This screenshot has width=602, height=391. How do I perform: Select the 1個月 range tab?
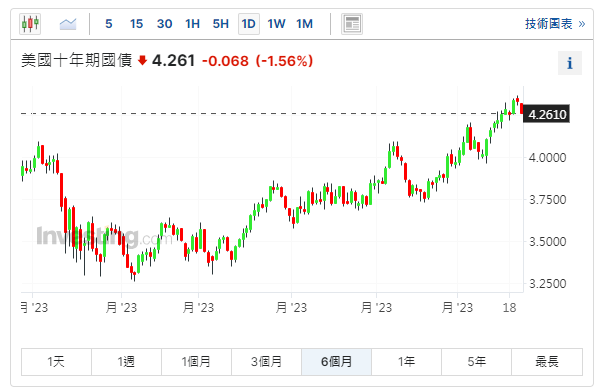[x=196, y=362]
